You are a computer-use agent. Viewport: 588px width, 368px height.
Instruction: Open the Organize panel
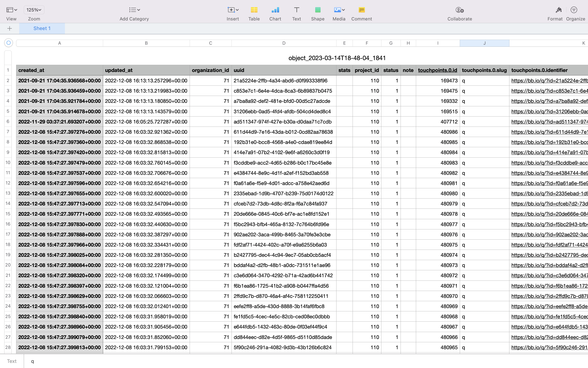(574, 10)
